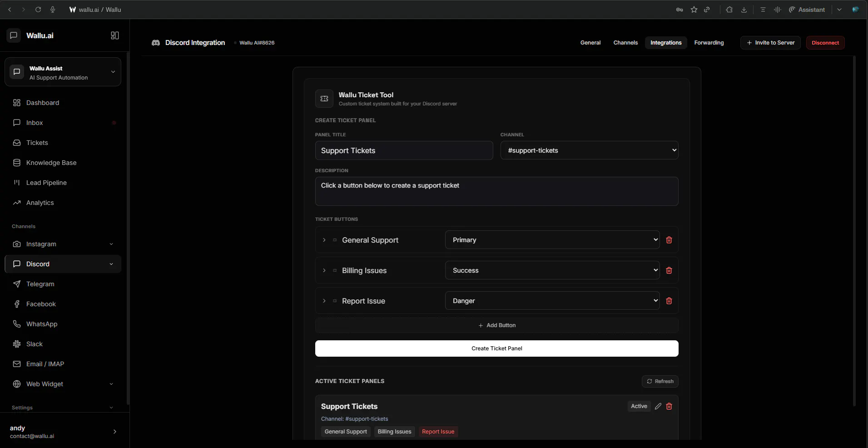
Task: Click Create Ticket Panel
Action: tap(496, 348)
